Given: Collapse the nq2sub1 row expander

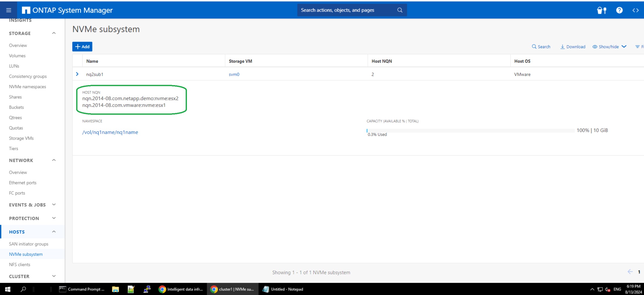Looking at the screenshot, I should tap(77, 74).
